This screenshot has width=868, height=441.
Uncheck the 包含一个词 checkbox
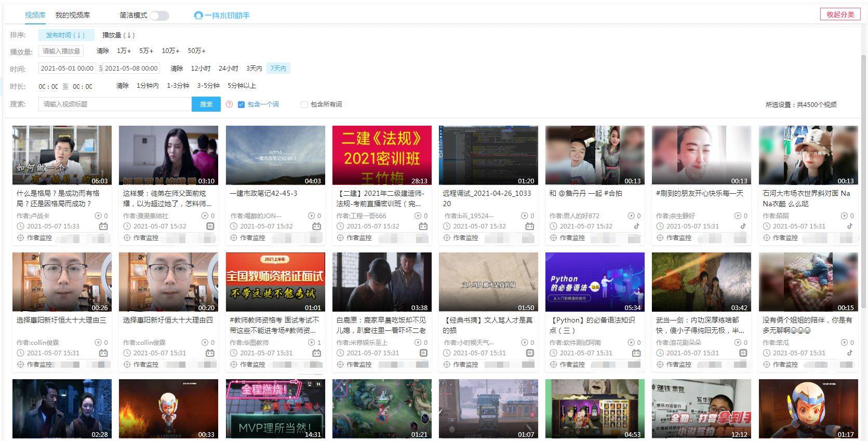[x=241, y=104]
